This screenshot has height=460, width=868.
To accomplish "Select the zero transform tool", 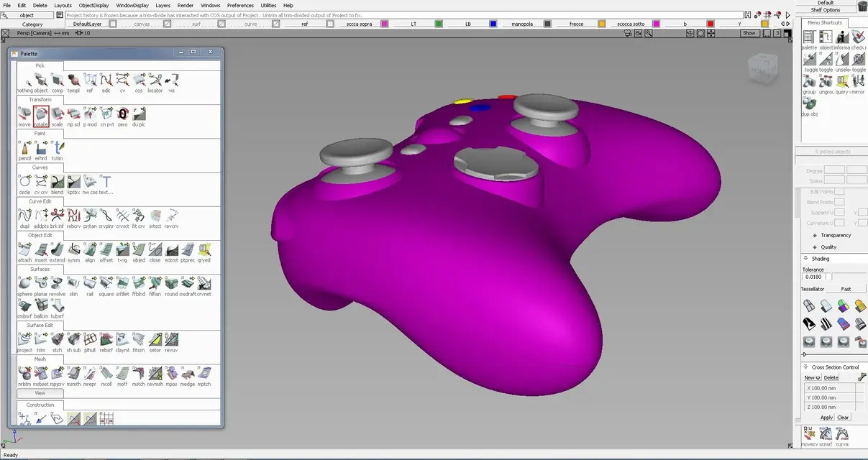I will tap(122, 115).
